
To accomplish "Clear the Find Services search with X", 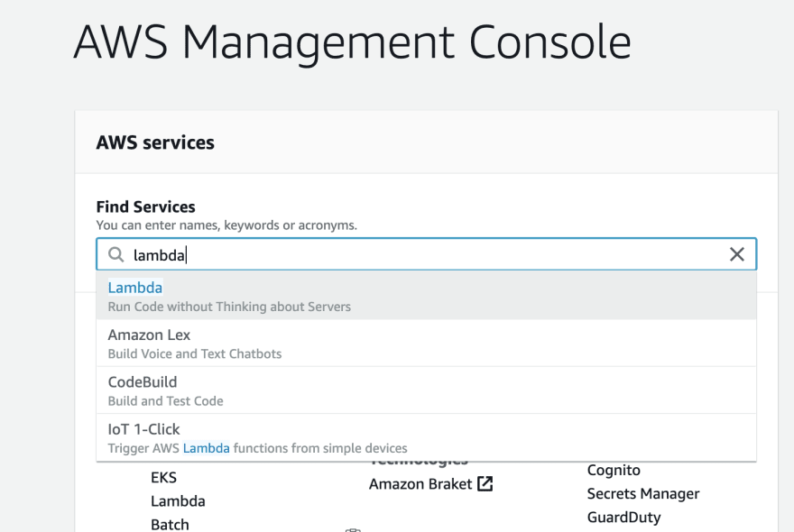I will point(737,254).
